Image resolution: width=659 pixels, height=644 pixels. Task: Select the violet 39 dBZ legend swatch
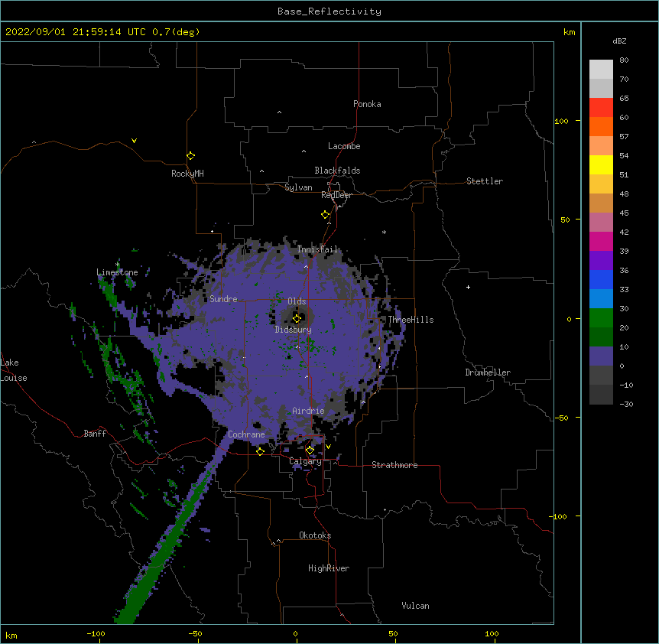(601, 261)
